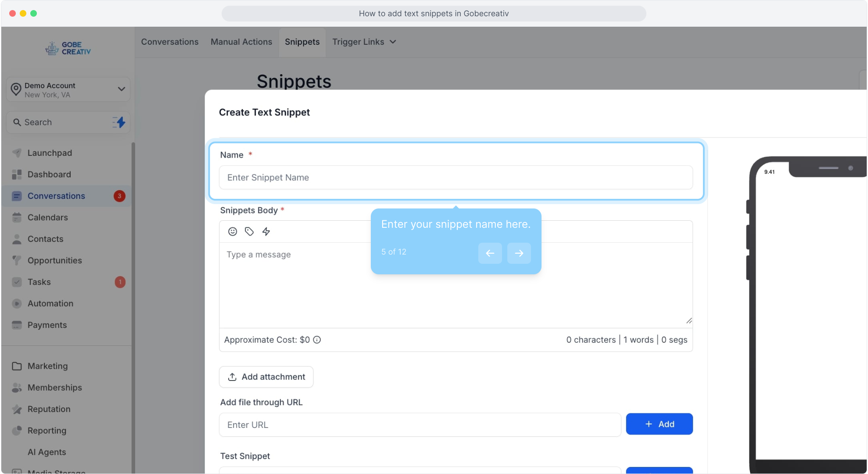
Task: Click the lightning bolt icon in snippet toolbar
Action: coord(266,231)
